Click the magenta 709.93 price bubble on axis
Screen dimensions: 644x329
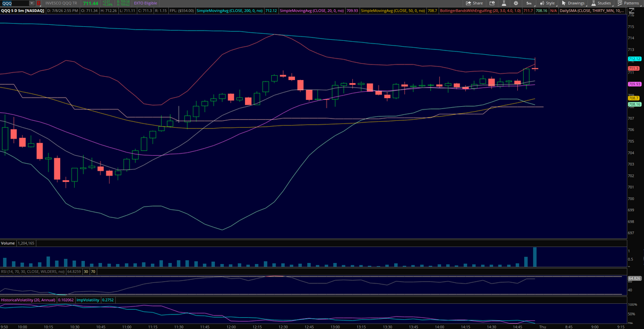634,84
